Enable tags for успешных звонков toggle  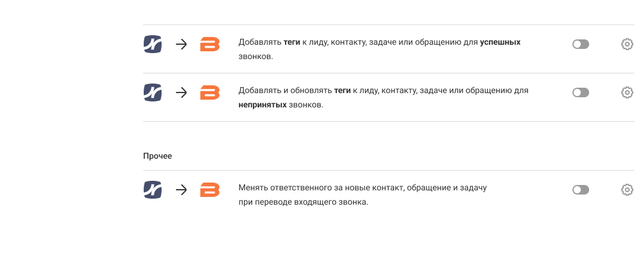coord(580,44)
